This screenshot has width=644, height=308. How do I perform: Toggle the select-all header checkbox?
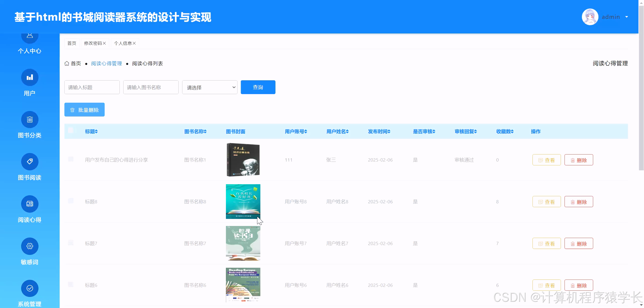(x=71, y=130)
